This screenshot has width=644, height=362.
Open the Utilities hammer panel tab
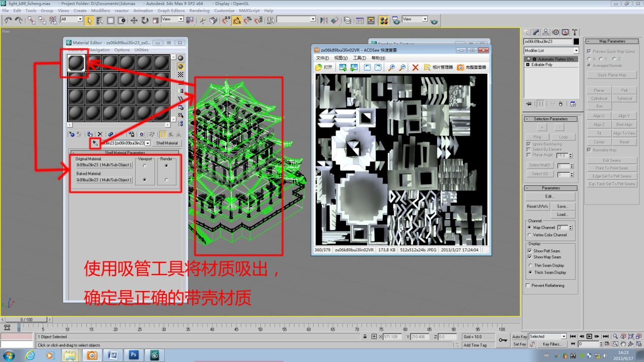click(575, 32)
